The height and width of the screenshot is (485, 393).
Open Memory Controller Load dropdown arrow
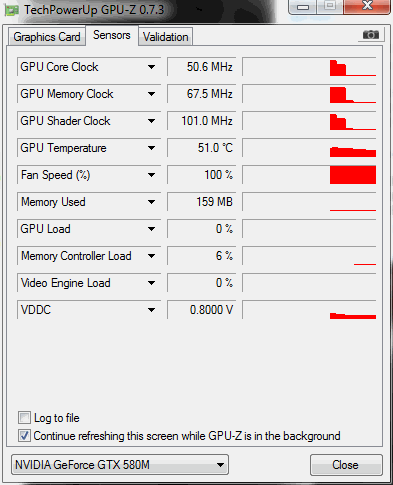pos(151,256)
